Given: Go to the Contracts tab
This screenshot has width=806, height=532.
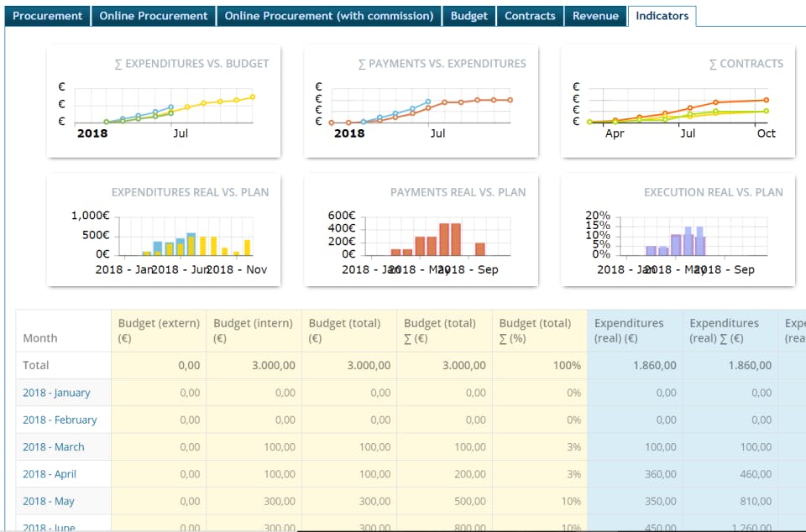Looking at the screenshot, I should (x=530, y=16).
